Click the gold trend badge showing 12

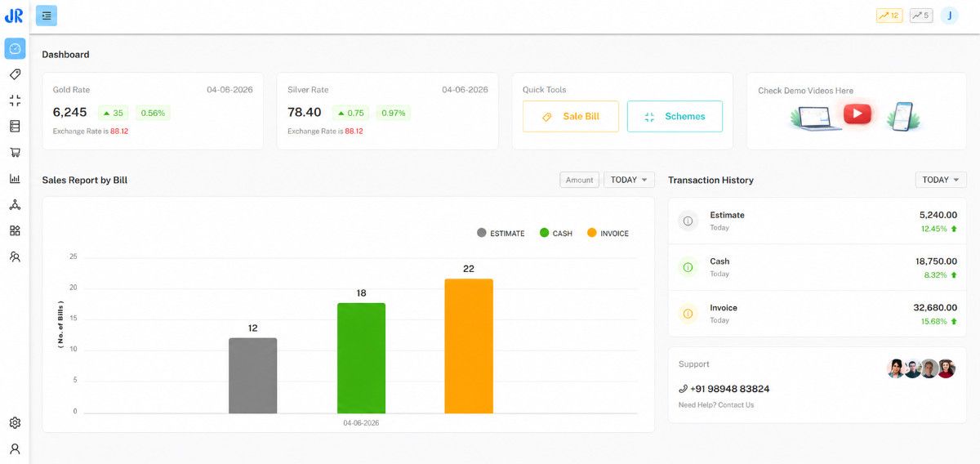[889, 16]
